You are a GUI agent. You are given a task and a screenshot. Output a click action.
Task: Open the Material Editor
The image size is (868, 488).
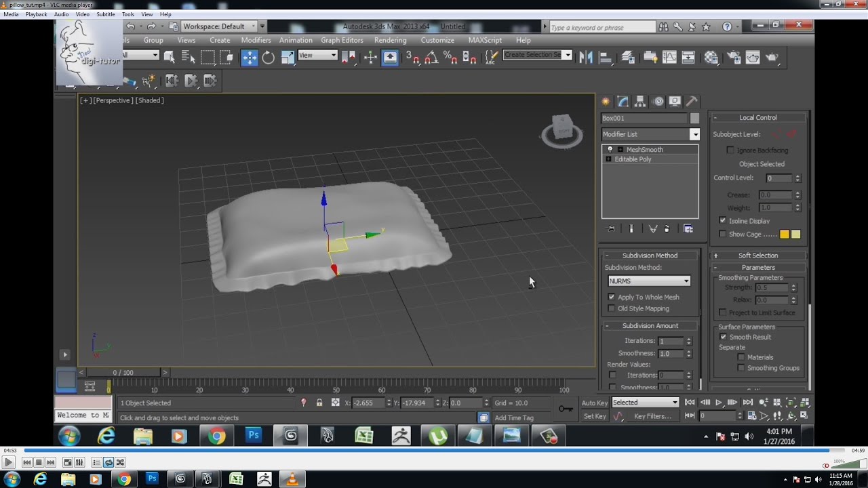tap(711, 58)
